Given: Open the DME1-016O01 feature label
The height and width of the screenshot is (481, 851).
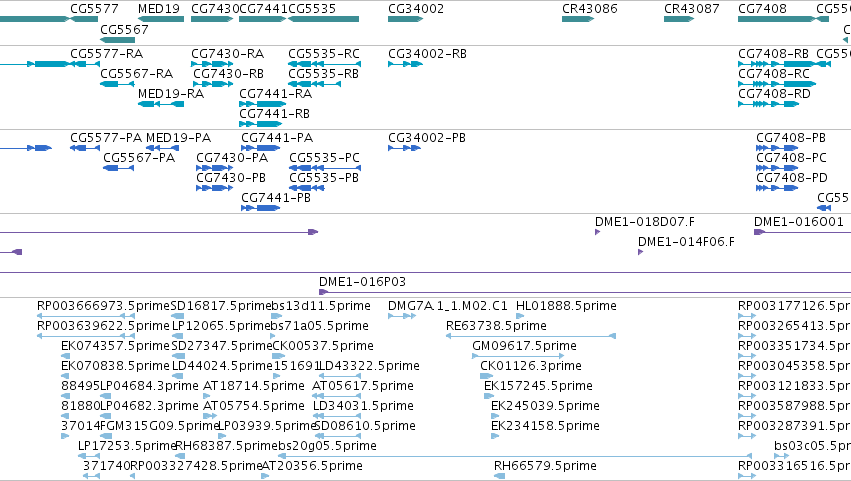Looking at the screenshot, I should pyautogui.click(x=799, y=221).
